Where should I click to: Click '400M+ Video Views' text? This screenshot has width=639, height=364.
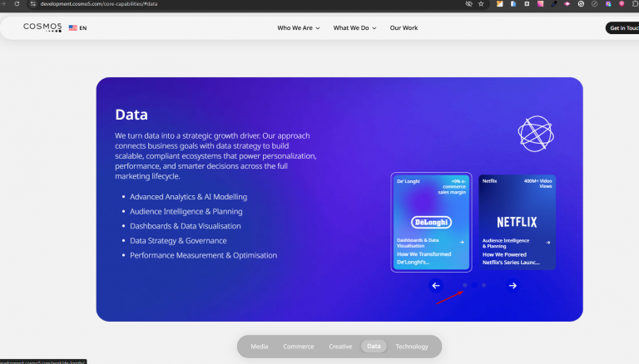point(537,184)
